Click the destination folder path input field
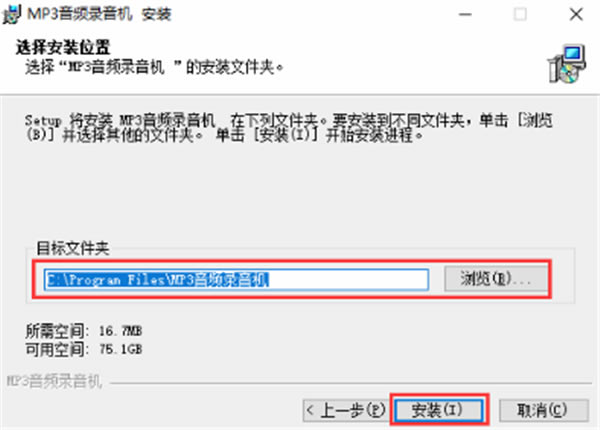The image size is (600, 430). tap(236, 279)
